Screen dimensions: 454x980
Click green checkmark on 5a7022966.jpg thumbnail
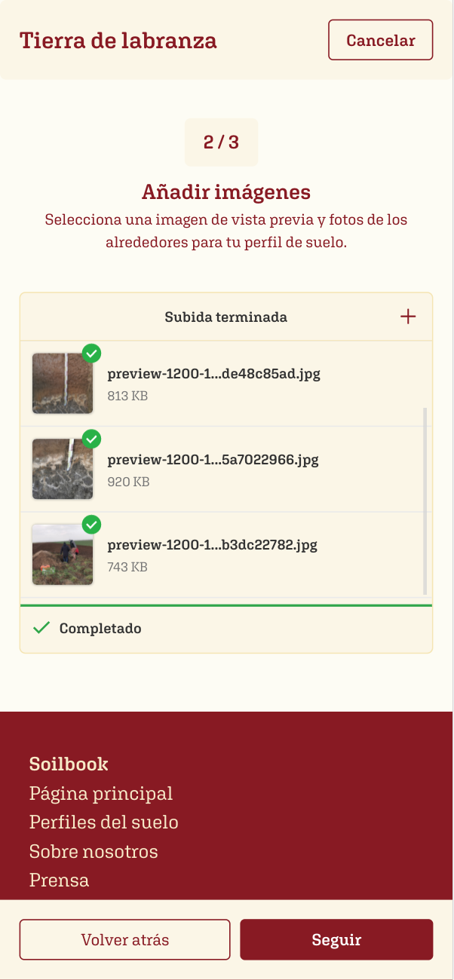click(x=92, y=438)
